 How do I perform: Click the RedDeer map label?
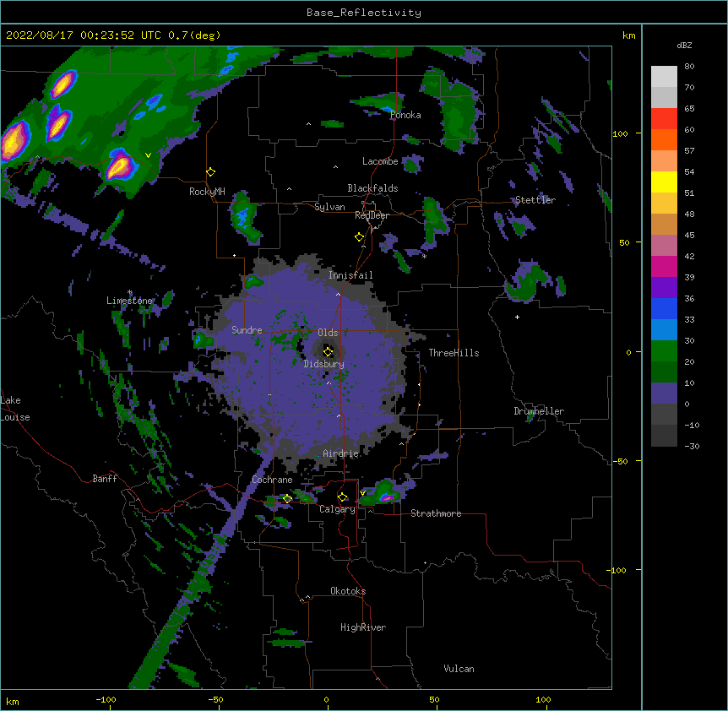372,215
